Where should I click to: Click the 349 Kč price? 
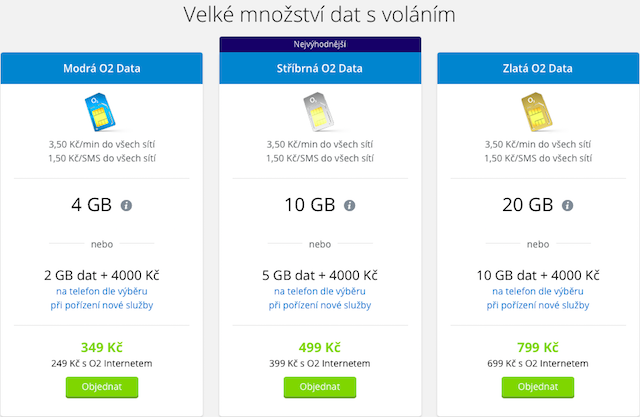point(101,347)
